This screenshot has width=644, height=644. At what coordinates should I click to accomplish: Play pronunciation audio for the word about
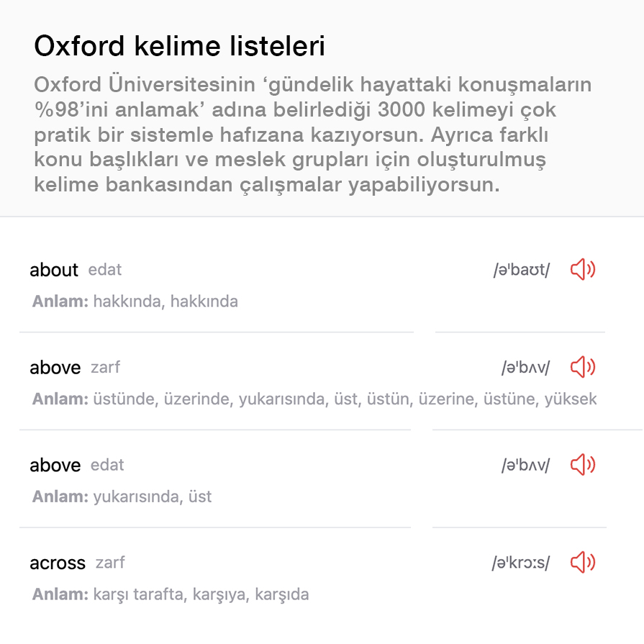click(x=583, y=269)
